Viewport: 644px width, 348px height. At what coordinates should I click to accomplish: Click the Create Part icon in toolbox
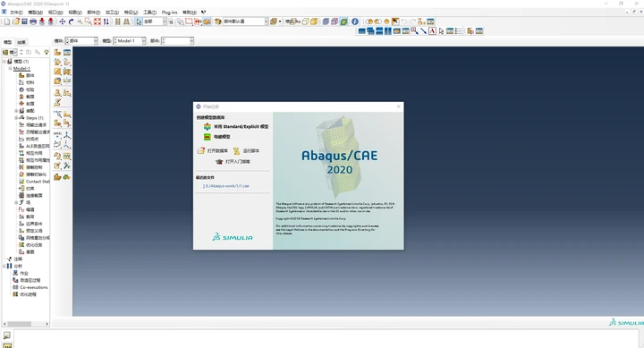[57, 52]
